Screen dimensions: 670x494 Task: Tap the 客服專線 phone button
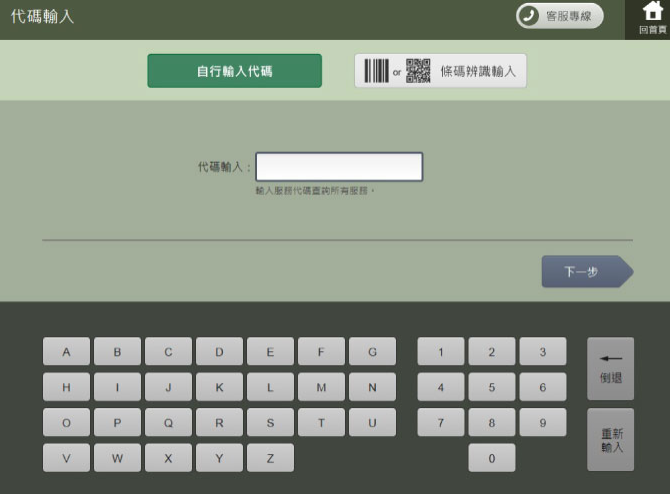pyautogui.click(x=559, y=16)
